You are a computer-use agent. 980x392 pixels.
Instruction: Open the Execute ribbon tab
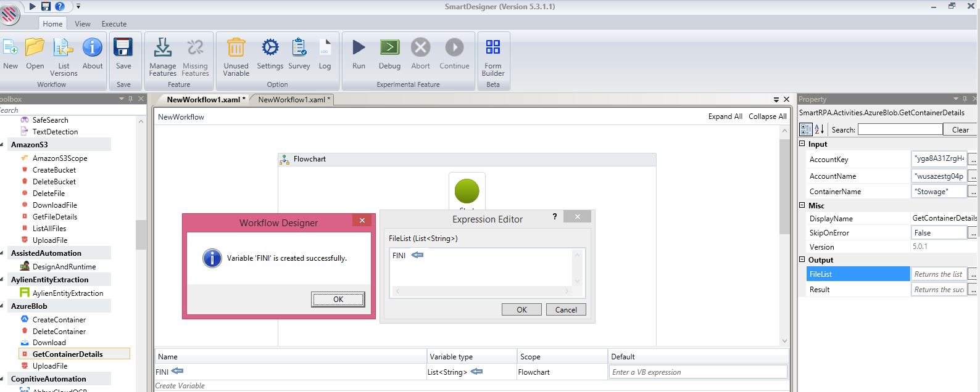click(114, 24)
